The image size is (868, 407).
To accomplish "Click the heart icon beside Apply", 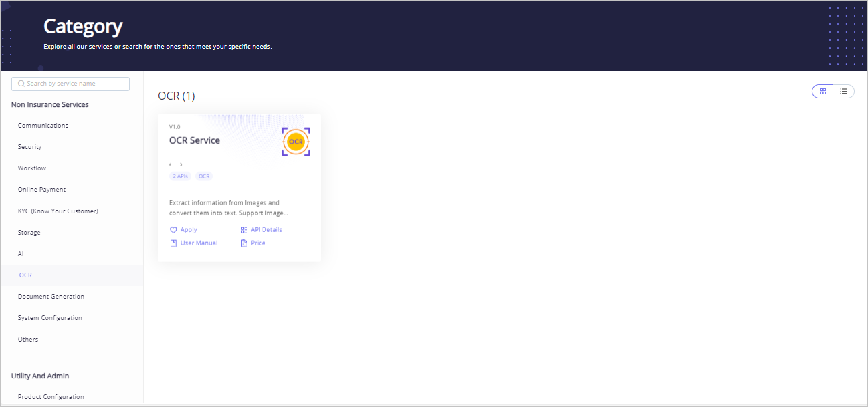I will tap(173, 229).
